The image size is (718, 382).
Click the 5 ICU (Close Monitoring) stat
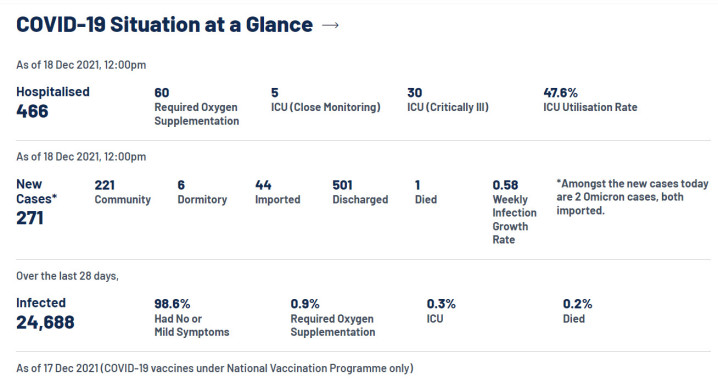point(326,100)
